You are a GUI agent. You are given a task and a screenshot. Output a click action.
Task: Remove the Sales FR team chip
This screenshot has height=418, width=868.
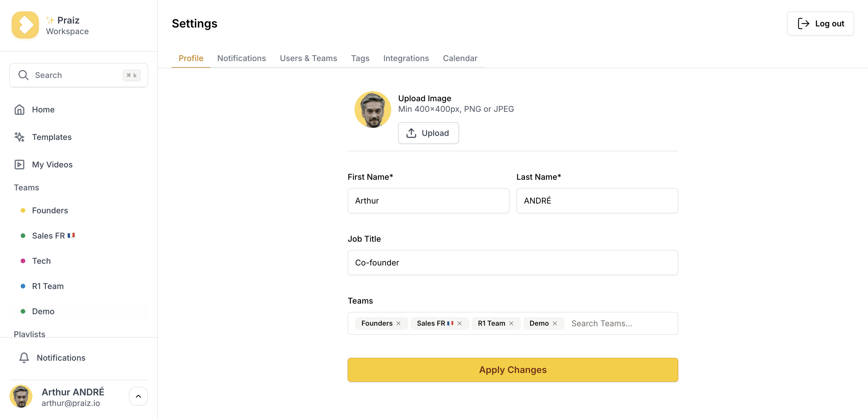point(459,323)
